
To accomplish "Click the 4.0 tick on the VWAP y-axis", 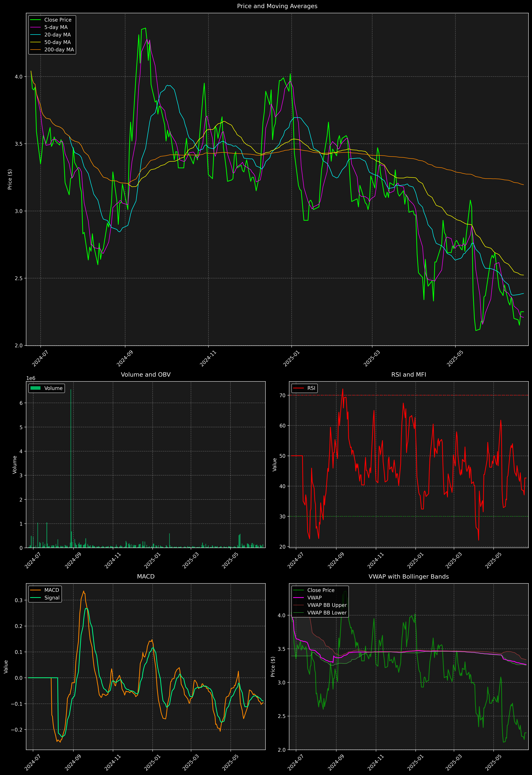I will (x=282, y=615).
